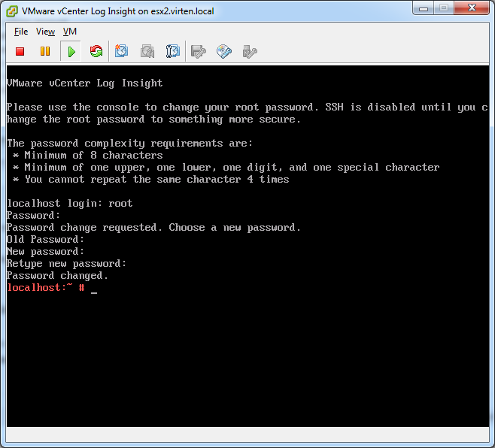
Task: Click 'Retype new password:' line
Action: click(67, 264)
